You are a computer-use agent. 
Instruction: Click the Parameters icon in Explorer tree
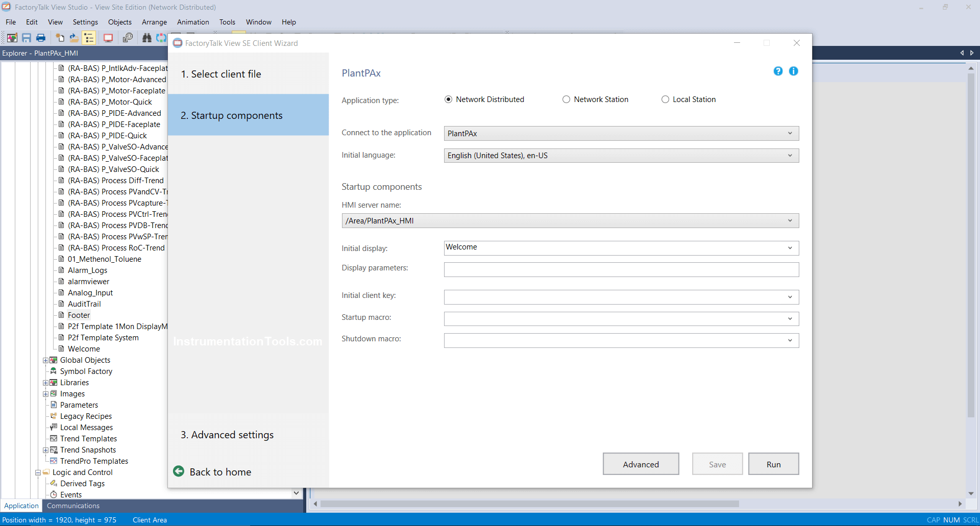tap(54, 405)
